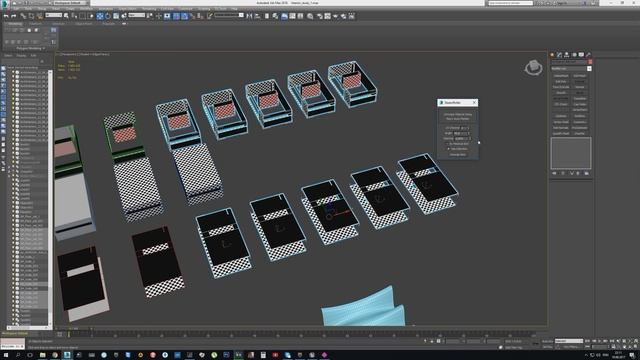Toggle Window/Crossing selection mode

[91, 16]
